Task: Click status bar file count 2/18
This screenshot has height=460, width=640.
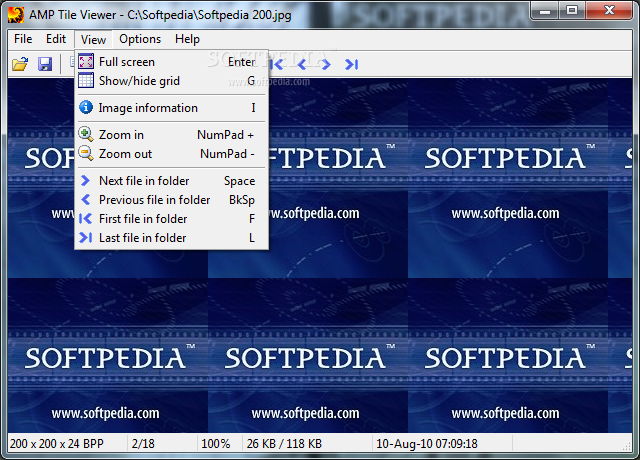Action: pyautogui.click(x=143, y=444)
